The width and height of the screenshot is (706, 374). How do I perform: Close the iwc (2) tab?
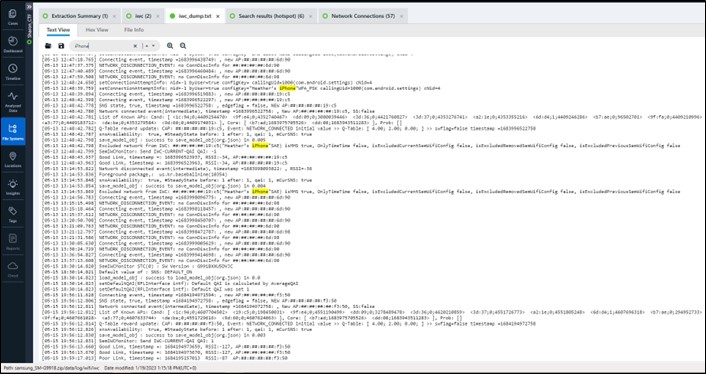(x=158, y=16)
